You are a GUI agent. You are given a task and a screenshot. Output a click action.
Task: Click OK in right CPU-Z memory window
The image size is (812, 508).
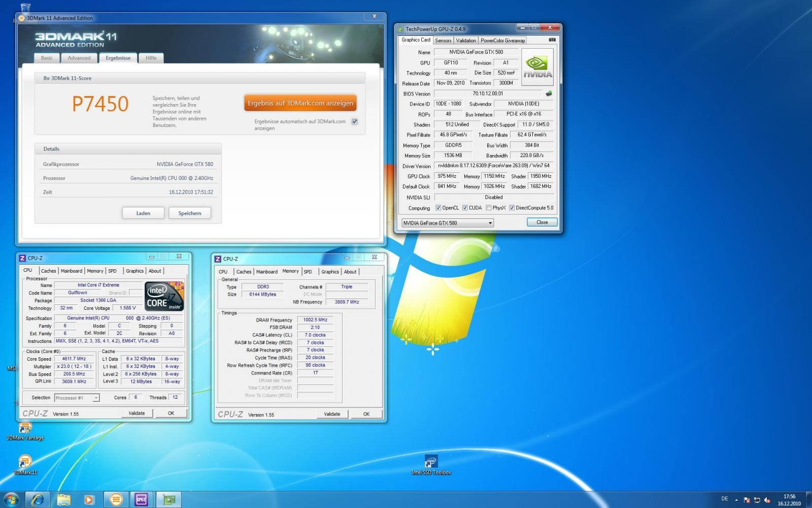pyautogui.click(x=366, y=414)
